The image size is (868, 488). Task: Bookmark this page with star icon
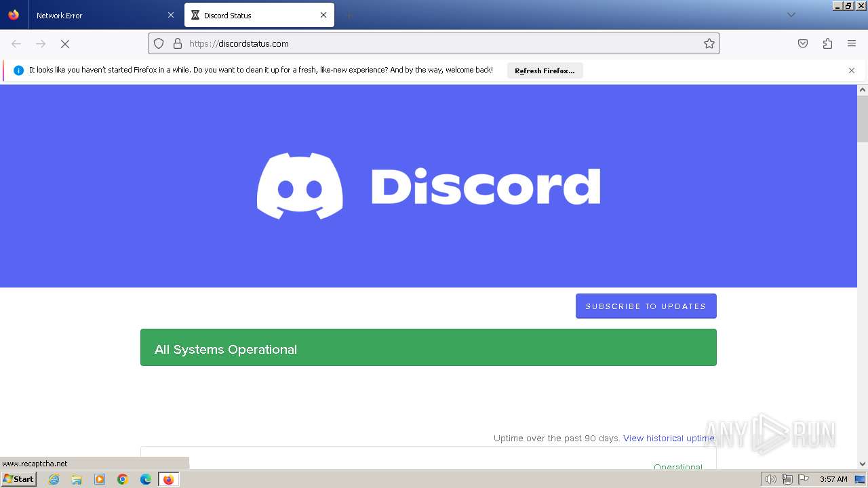(x=709, y=43)
